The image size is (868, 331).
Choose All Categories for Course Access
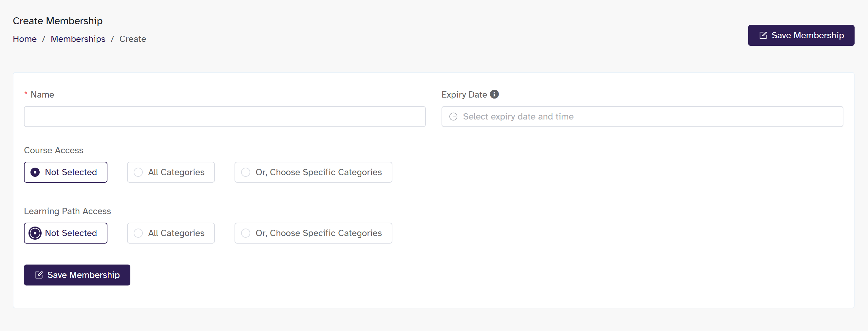pyautogui.click(x=138, y=172)
